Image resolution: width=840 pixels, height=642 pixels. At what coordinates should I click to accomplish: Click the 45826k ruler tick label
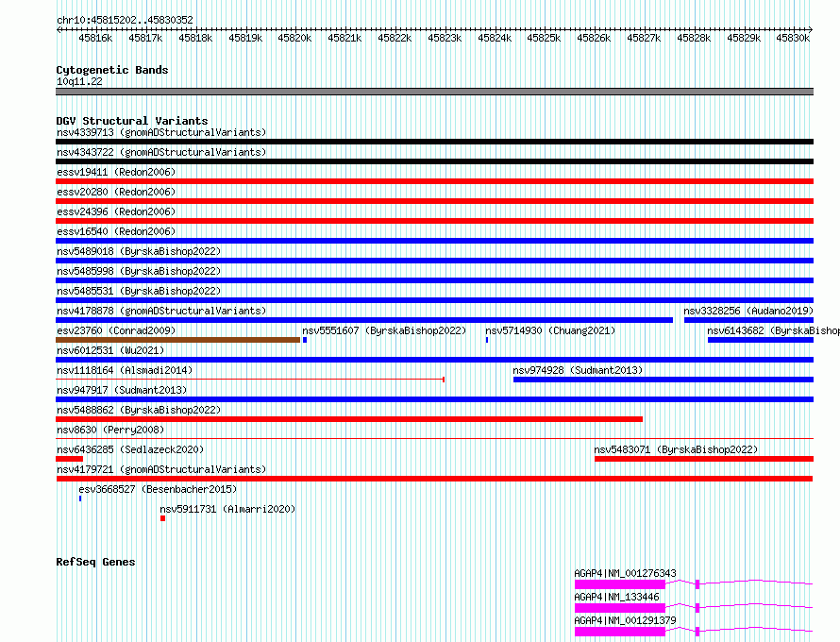pyautogui.click(x=594, y=38)
